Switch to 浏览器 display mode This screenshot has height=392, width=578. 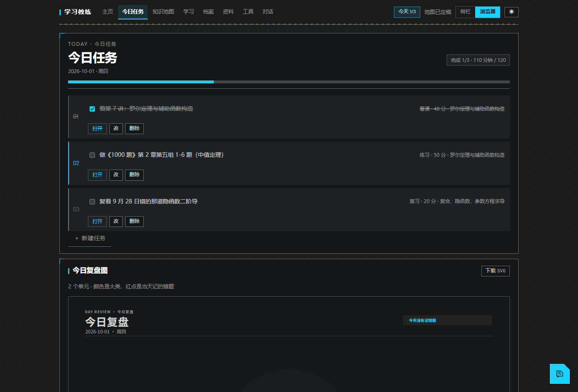488,12
